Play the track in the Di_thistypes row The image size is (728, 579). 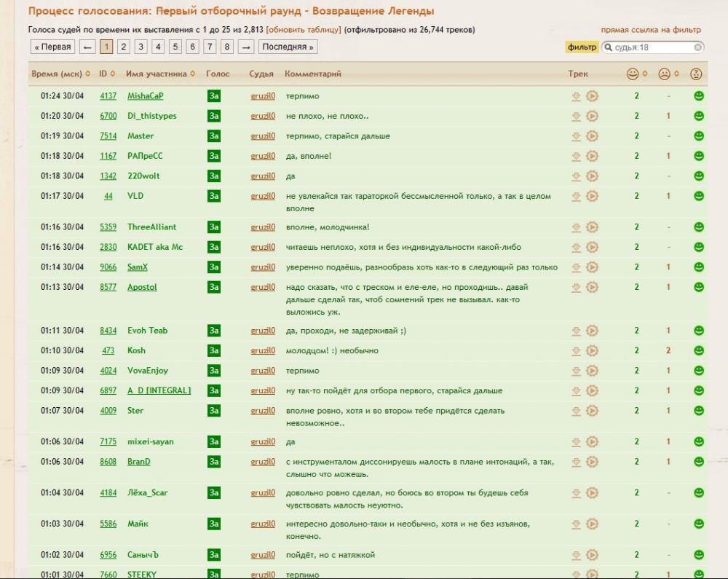point(592,116)
